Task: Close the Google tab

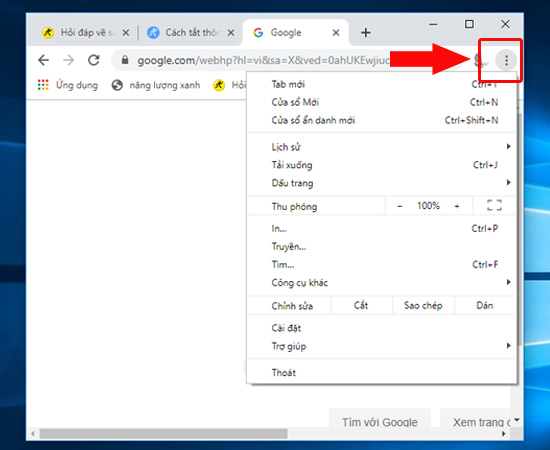Action: point(336,33)
